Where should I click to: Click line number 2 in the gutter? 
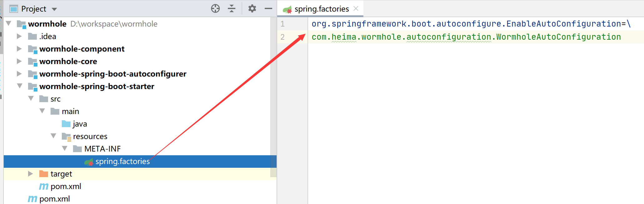(x=283, y=37)
